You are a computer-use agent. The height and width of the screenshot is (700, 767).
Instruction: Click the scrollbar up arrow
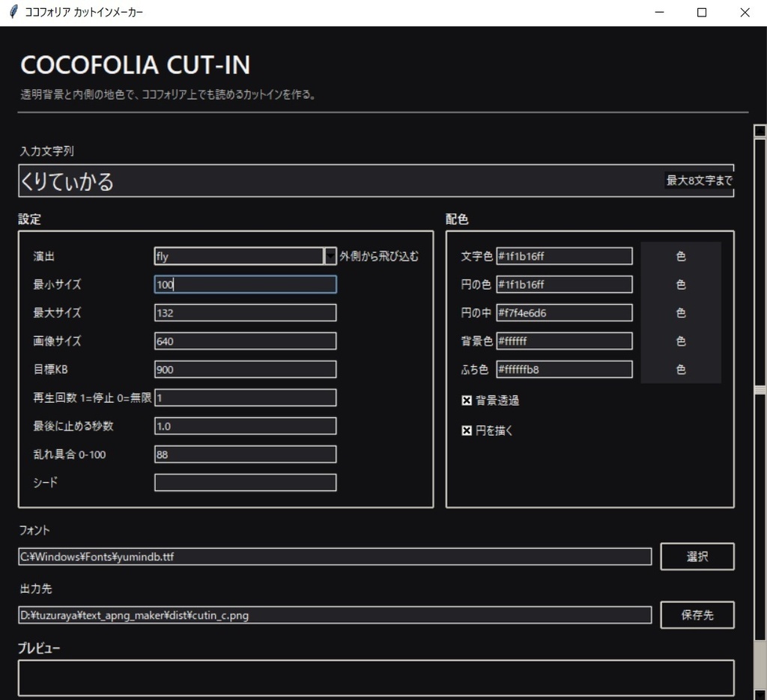[x=760, y=130]
